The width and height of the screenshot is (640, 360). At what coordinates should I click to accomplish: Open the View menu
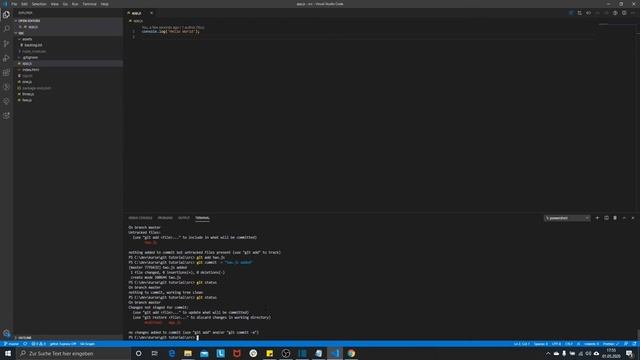55,4
